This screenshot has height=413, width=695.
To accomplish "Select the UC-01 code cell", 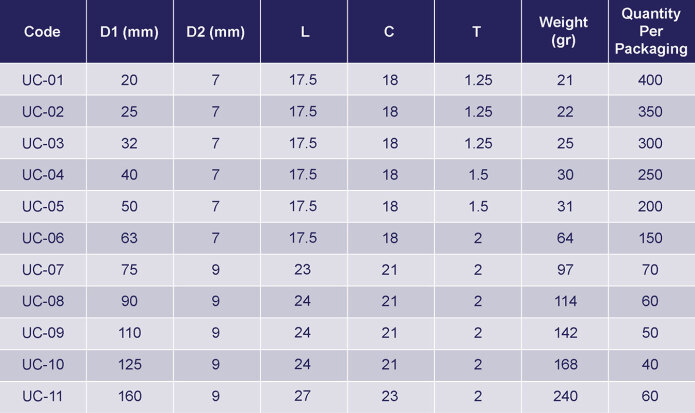I will click(x=43, y=79).
